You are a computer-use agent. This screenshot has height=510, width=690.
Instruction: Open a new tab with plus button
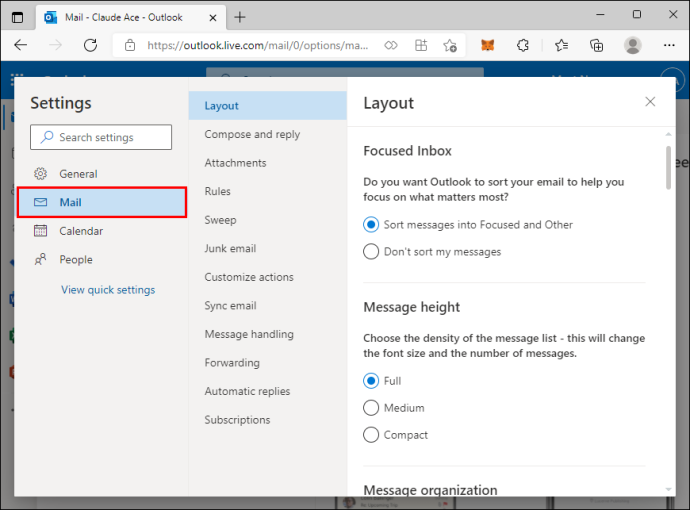pos(240,18)
